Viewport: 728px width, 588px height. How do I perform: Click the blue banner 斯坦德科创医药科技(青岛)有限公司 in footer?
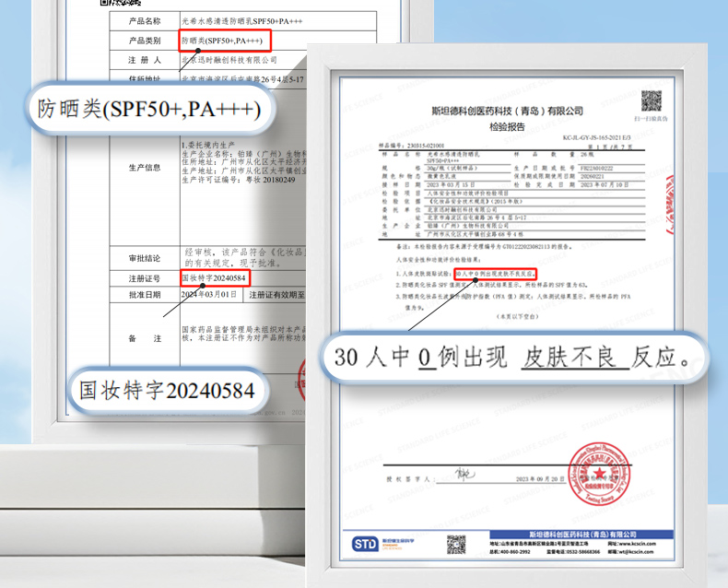582,535
